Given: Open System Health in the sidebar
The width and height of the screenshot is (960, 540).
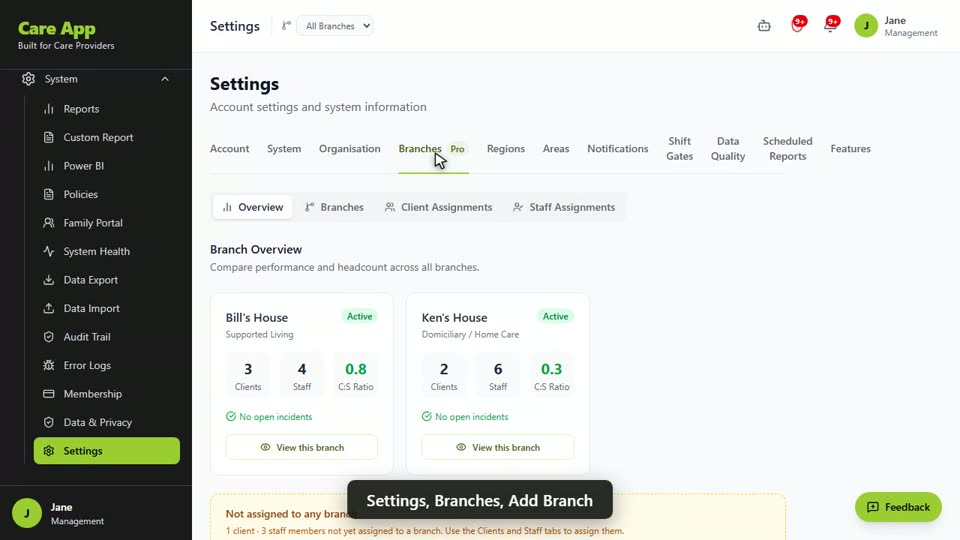Looking at the screenshot, I should tap(96, 251).
